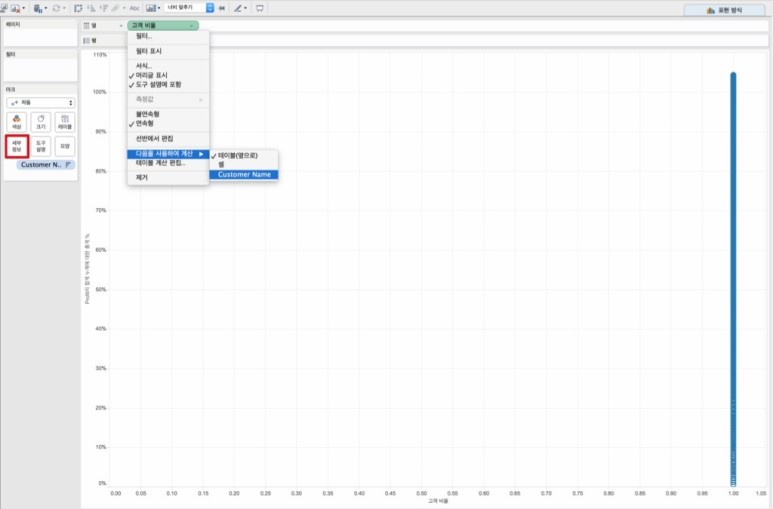The image size is (773, 509).
Task: Open the 자동 mark type dropdown
Action: pyautogui.click(x=40, y=102)
